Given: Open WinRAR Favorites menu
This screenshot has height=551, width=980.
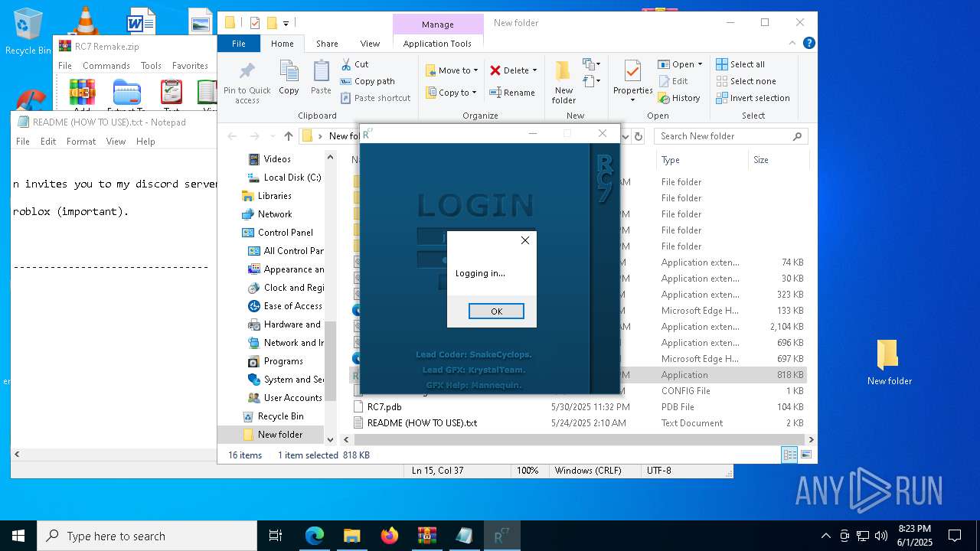Looking at the screenshot, I should [x=190, y=66].
